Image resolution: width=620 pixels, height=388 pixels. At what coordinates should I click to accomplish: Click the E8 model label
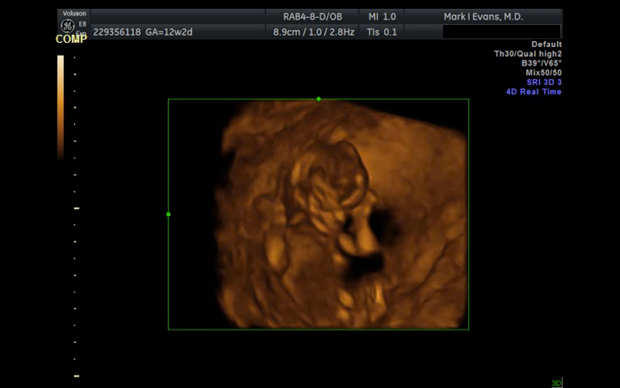[82, 24]
